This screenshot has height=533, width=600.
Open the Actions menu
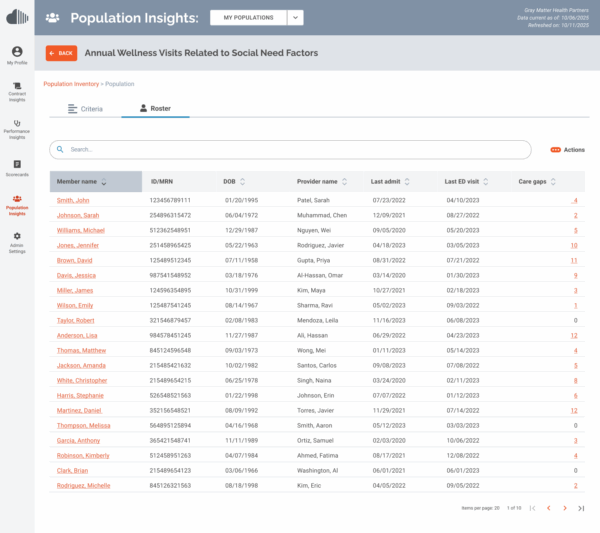pyautogui.click(x=567, y=150)
